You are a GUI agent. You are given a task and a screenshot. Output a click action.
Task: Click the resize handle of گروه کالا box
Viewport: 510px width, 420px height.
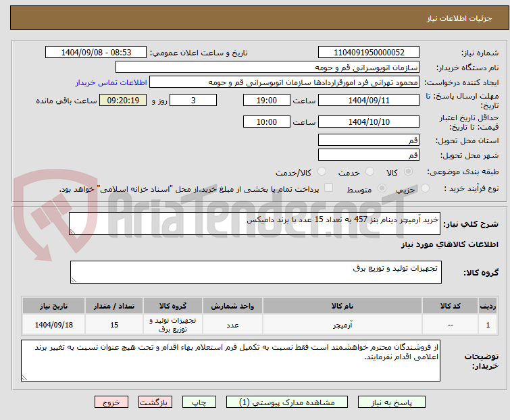[74, 280]
